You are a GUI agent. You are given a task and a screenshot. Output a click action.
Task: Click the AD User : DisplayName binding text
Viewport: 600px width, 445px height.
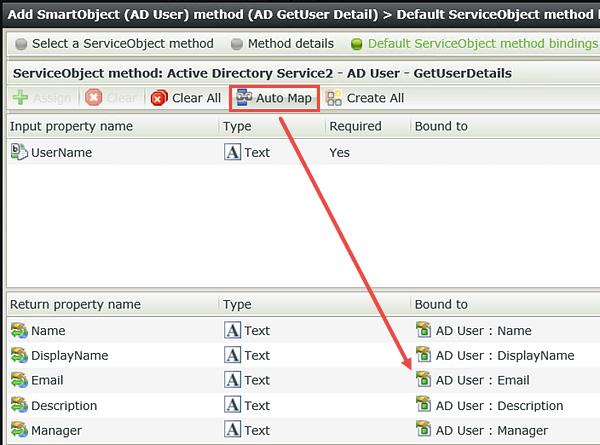tap(505, 356)
